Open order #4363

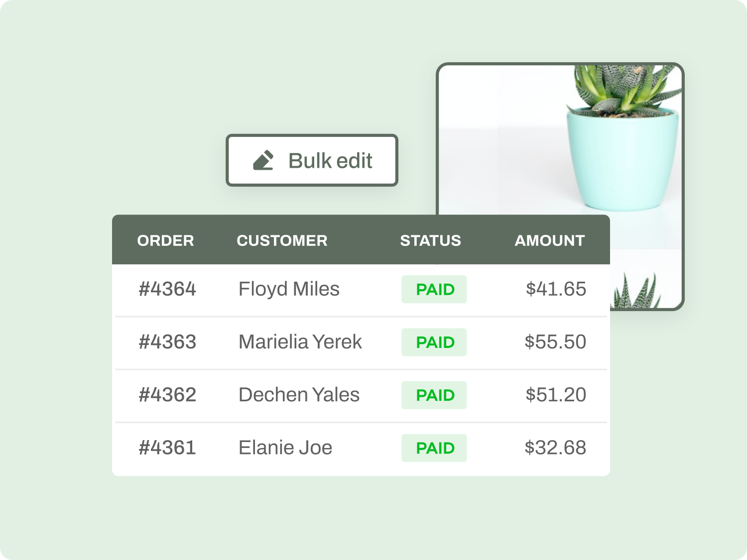(x=167, y=342)
